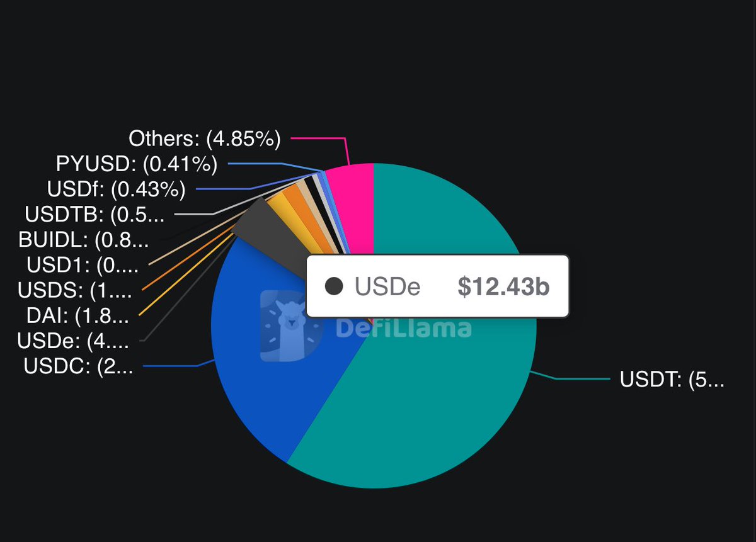
Task: Click the DefiLlama watermark text
Action: pyautogui.click(x=403, y=328)
